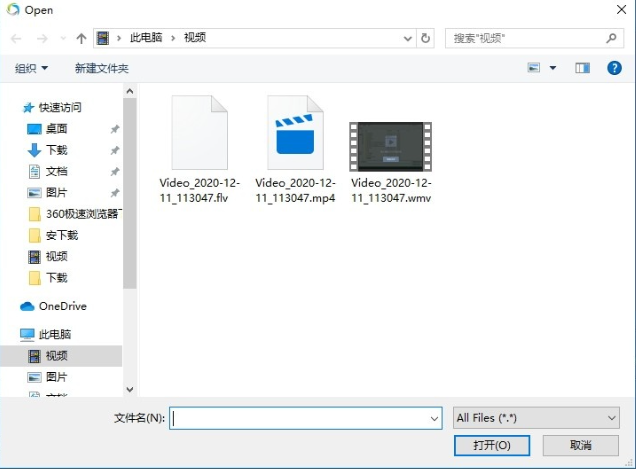Click the Back navigation arrow

tap(16, 39)
